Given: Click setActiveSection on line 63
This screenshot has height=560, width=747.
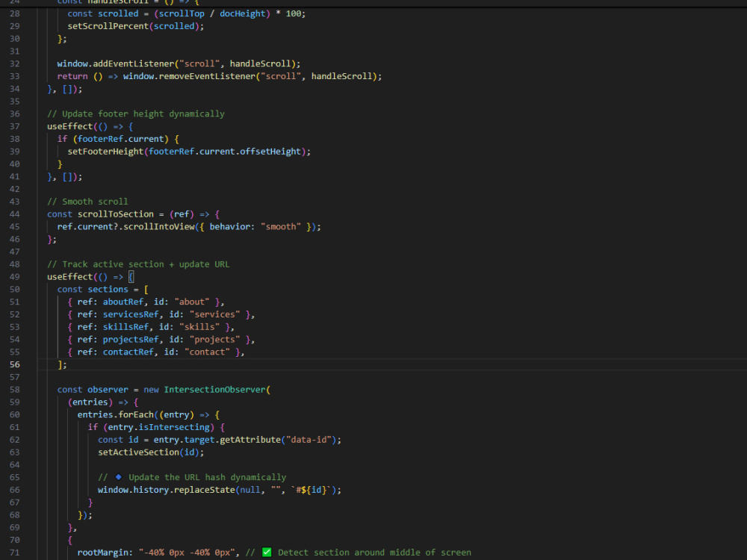Looking at the screenshot, I should click(x=139, y=452).
